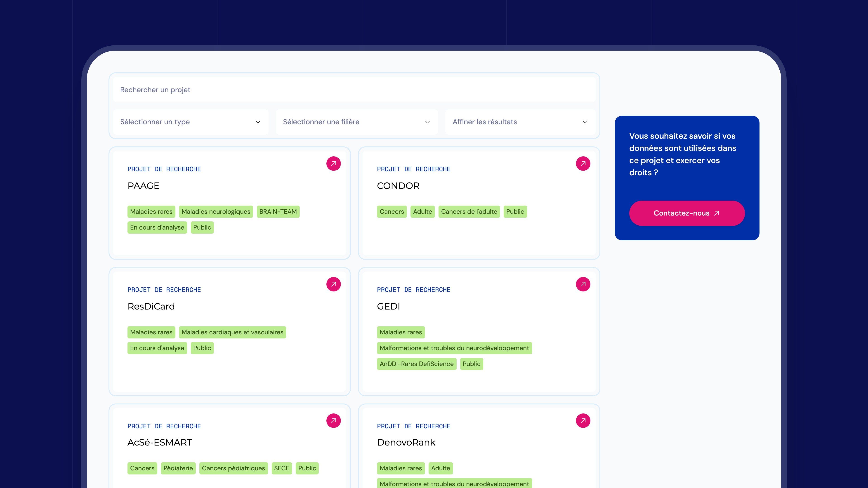Click the Adulte tag on DenovoRank card
868x488 pixels.
point(440,468)
